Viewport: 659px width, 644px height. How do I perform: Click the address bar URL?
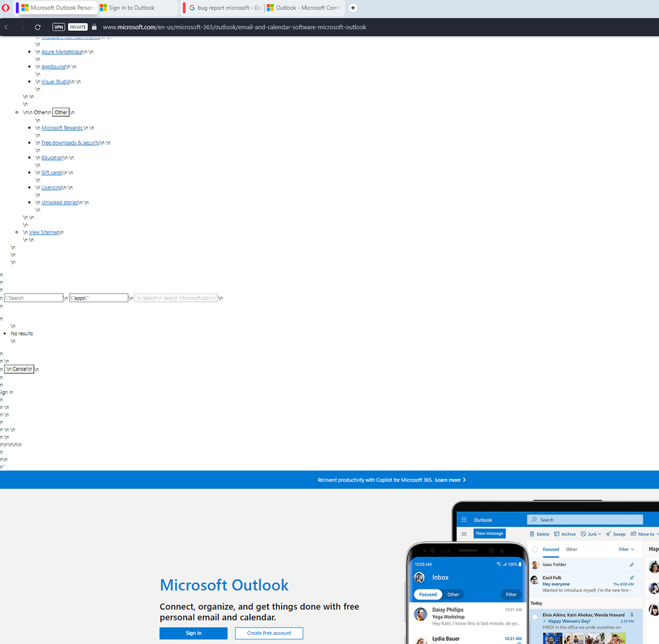pyautogui.click(x=235, y=27)
